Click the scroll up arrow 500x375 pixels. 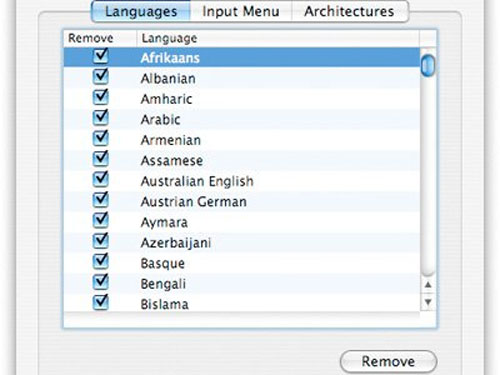click(x=428, y=285)
